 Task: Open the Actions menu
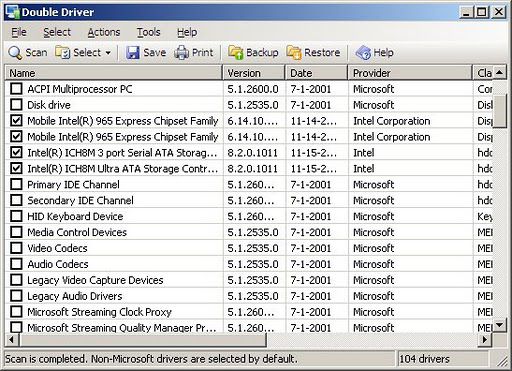click(x=104, y=32)
